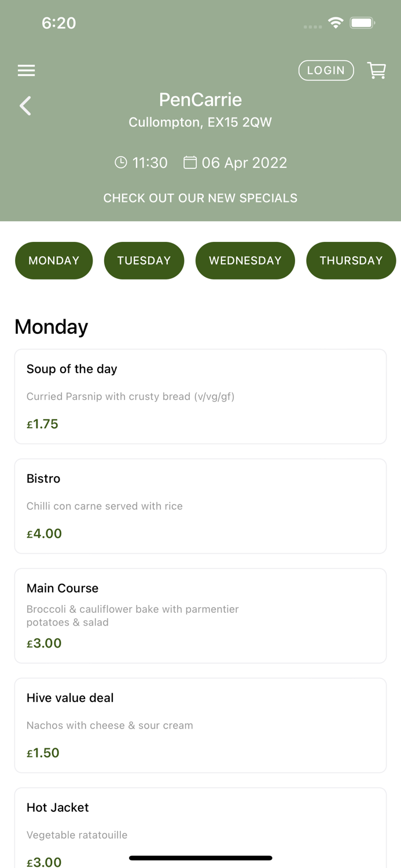Screen dimensions: 401x868
Task: Open the shopping cart
Action: (377, 71)
